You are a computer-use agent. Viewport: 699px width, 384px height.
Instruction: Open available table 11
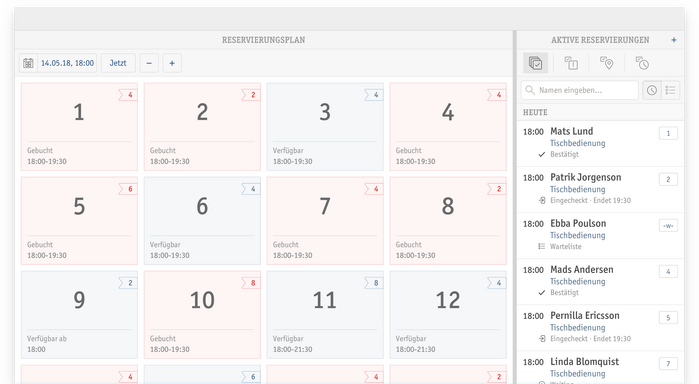point(325,315)
